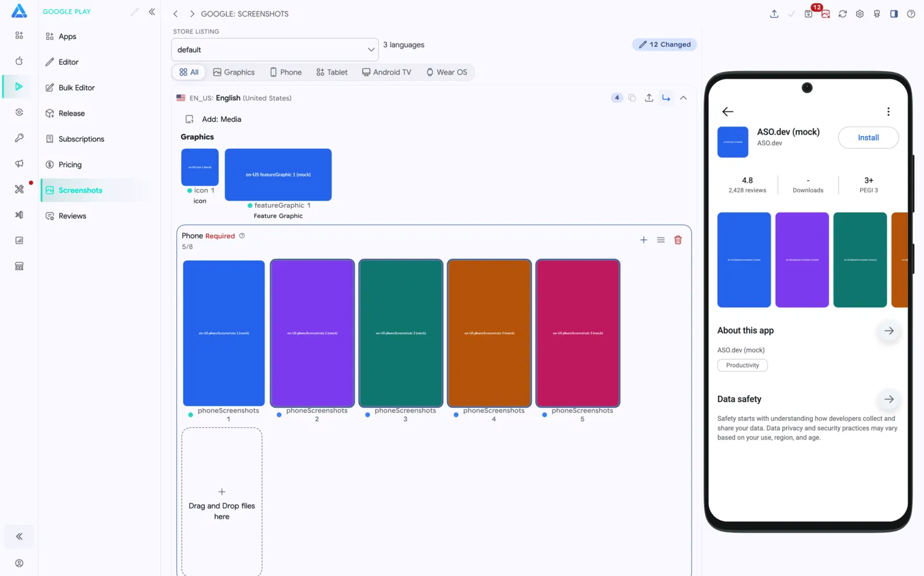Click the refresh sync icon in top toolbar
Viewport: 924px width, 576px height.
point(843,13)
